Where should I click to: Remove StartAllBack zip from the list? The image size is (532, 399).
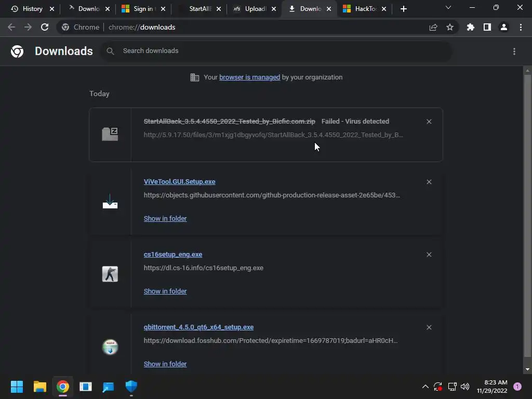click(429, 122)
